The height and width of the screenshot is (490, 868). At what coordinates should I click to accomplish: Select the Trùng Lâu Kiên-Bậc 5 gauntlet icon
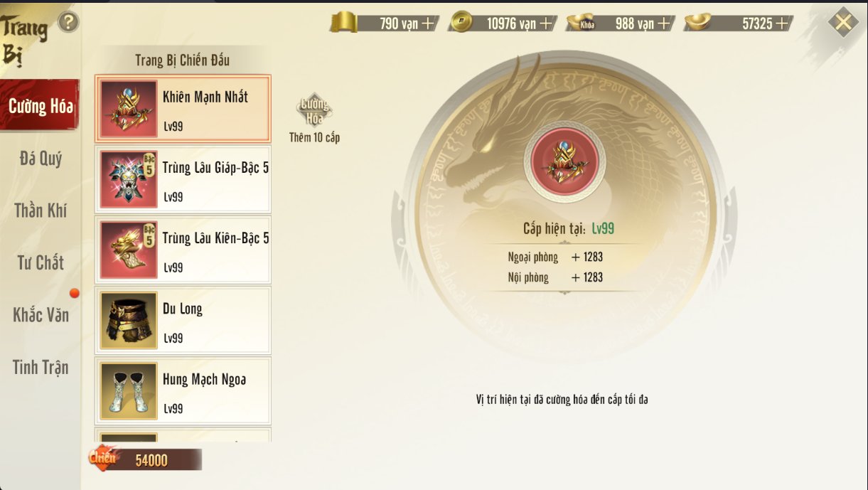coord(129,250)
